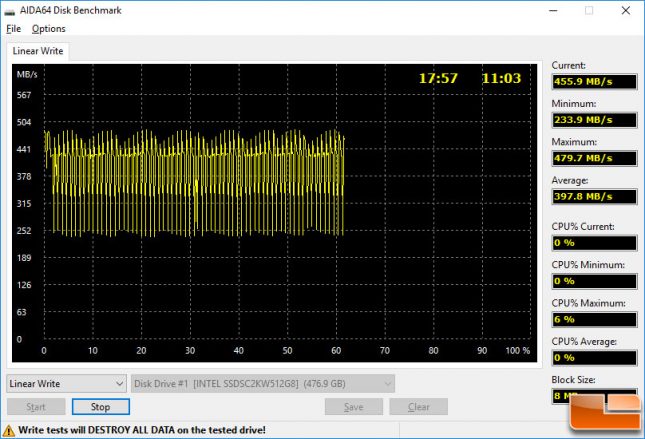The image size is (645, 439).
Task: Click the CPU% Current 0 % field
Action: coord(594,243)
